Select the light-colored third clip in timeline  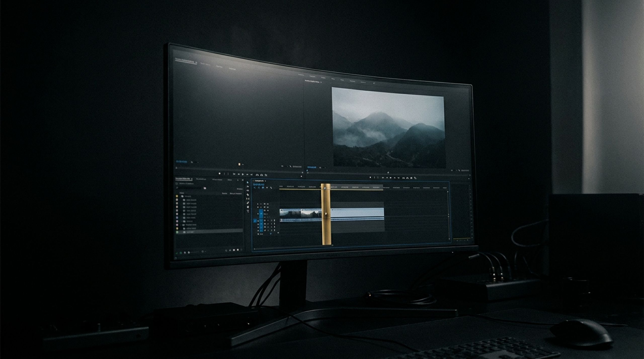point(357,212)
